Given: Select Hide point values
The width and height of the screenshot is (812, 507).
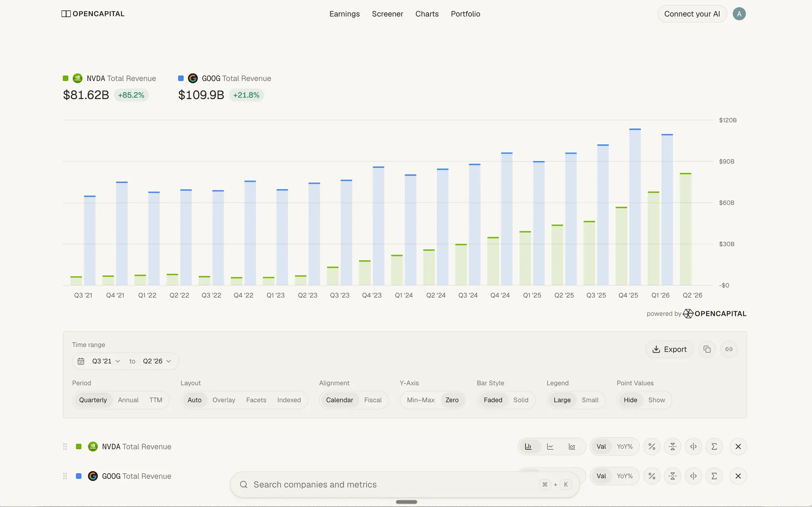Looking at the screenshot, I should 630,400.
